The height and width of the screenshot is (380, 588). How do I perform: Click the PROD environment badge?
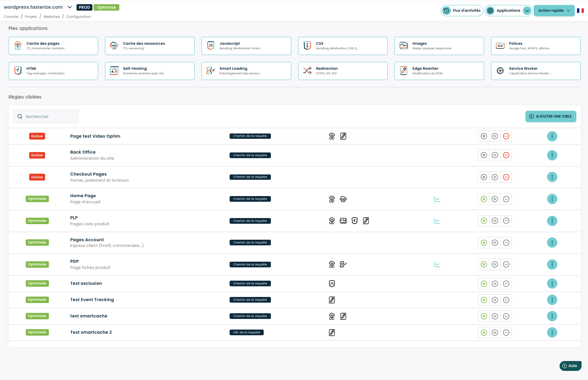(84, 7)
